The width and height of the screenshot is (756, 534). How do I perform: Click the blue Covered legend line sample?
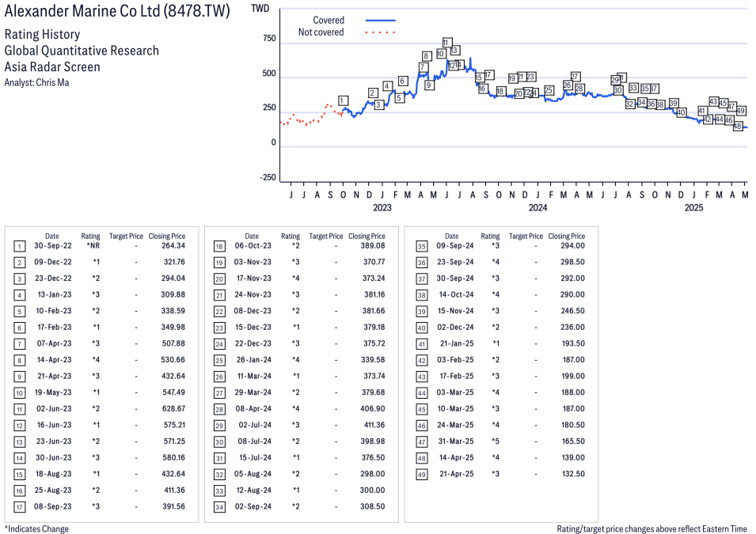point(381,21)
